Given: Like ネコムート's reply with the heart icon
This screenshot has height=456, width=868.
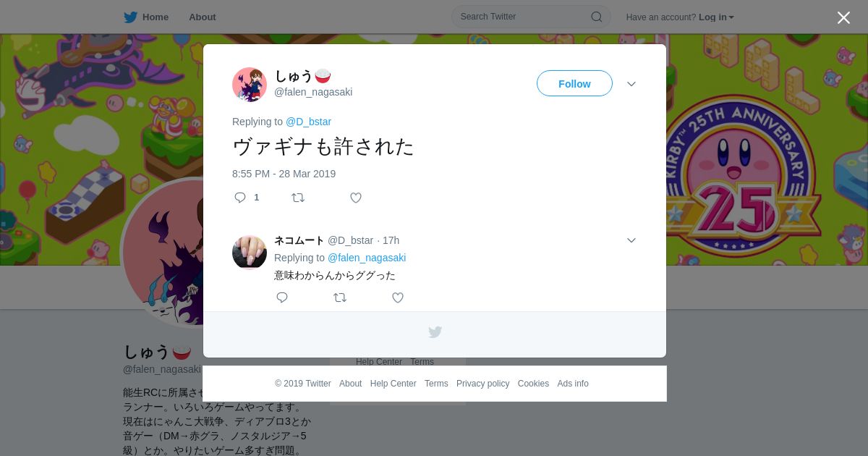Looking at the screenshot, I should 398,297.
